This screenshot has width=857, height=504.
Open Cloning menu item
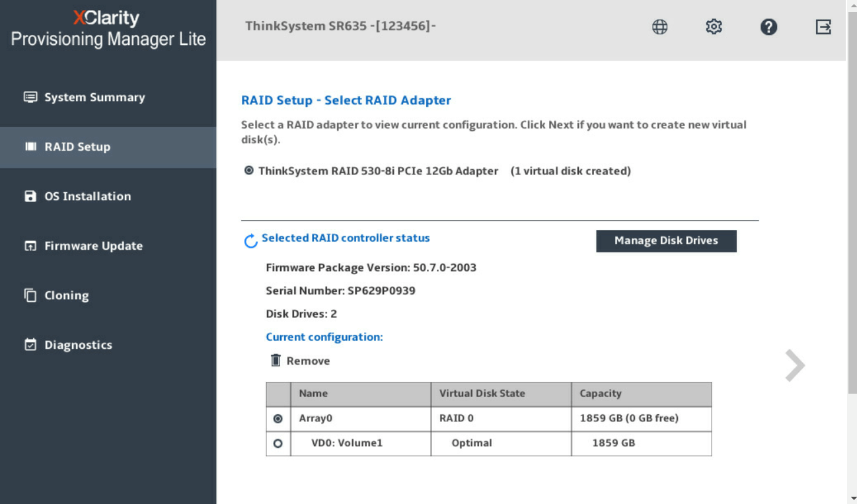point(108,295)
